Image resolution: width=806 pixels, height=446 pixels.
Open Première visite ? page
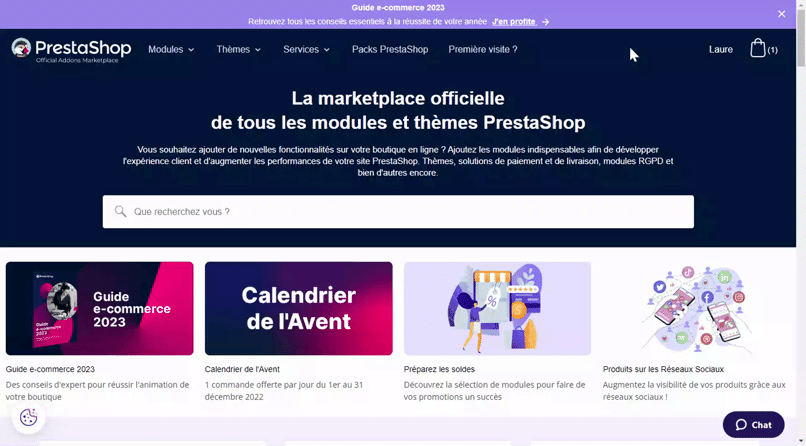click(x=483, y=49)
